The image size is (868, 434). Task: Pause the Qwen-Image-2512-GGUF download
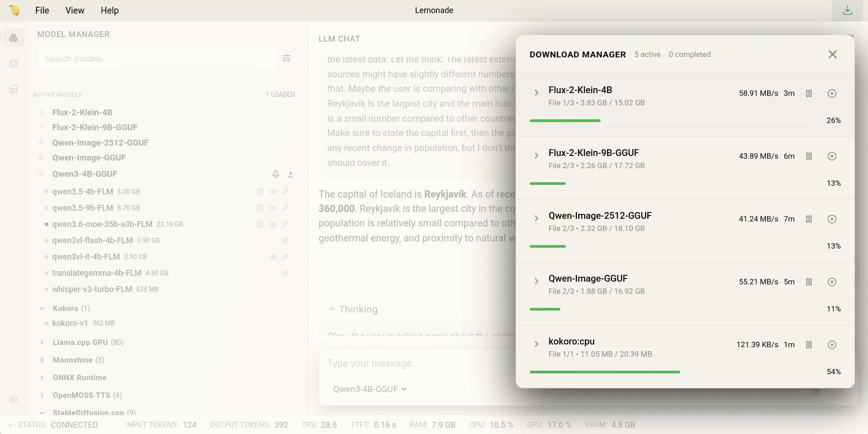click(x=809, y=219)
